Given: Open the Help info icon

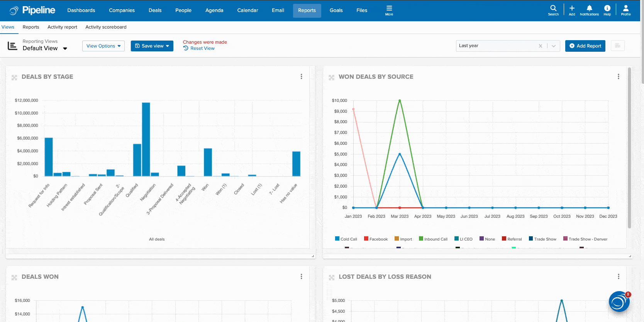Looking at the screenshot, I should click(x=607, y=10).
